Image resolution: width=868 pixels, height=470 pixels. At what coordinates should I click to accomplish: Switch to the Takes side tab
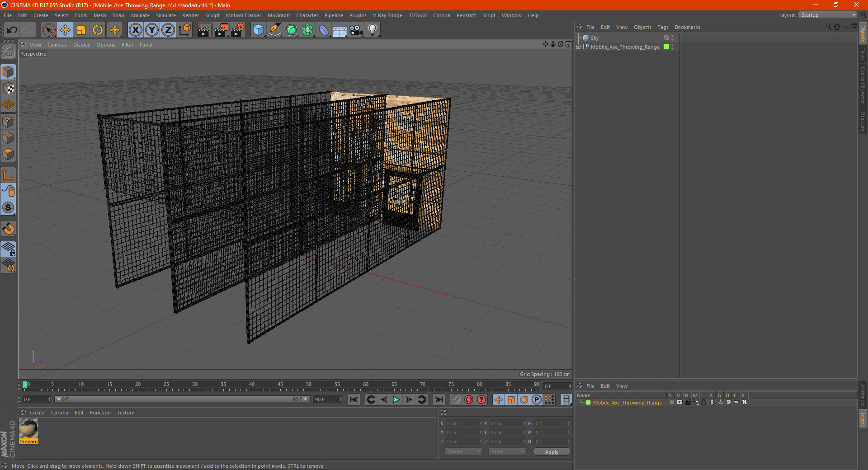[x=863, y=54]
